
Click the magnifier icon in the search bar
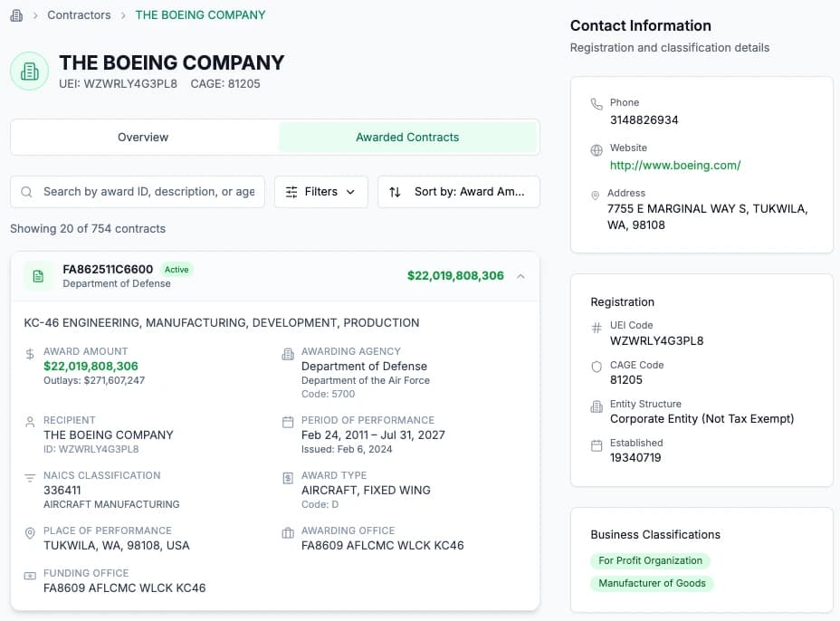[x=26, y=192]
